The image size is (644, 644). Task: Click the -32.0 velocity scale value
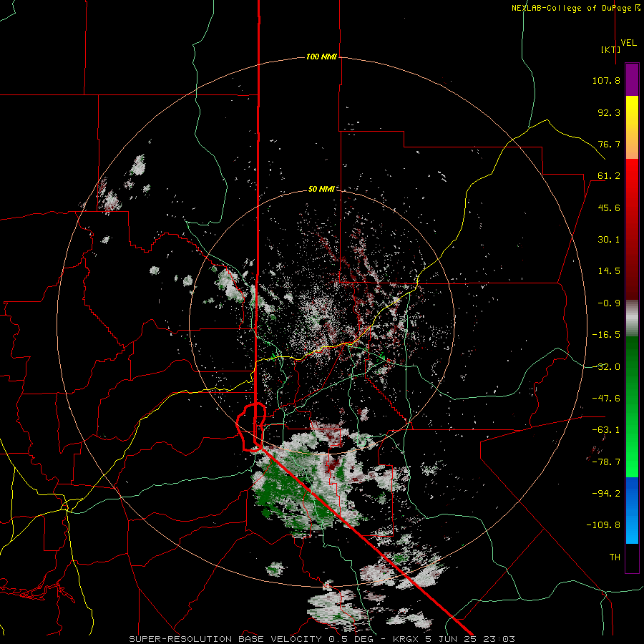coord(606,367)
